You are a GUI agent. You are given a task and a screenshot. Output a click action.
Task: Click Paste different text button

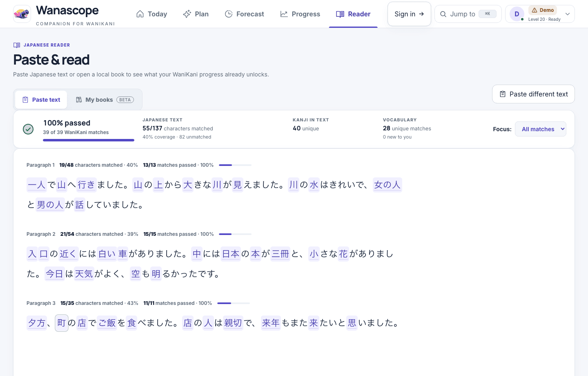tap(533, 94)
